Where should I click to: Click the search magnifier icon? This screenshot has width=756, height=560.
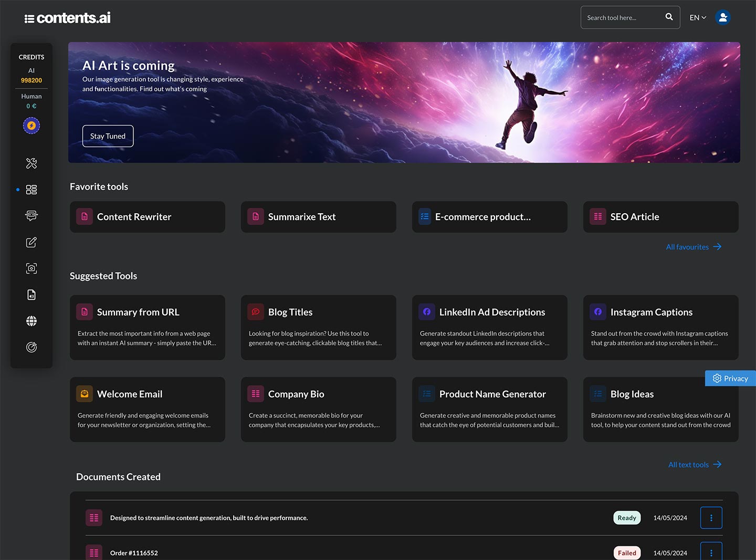click(669, 17)
